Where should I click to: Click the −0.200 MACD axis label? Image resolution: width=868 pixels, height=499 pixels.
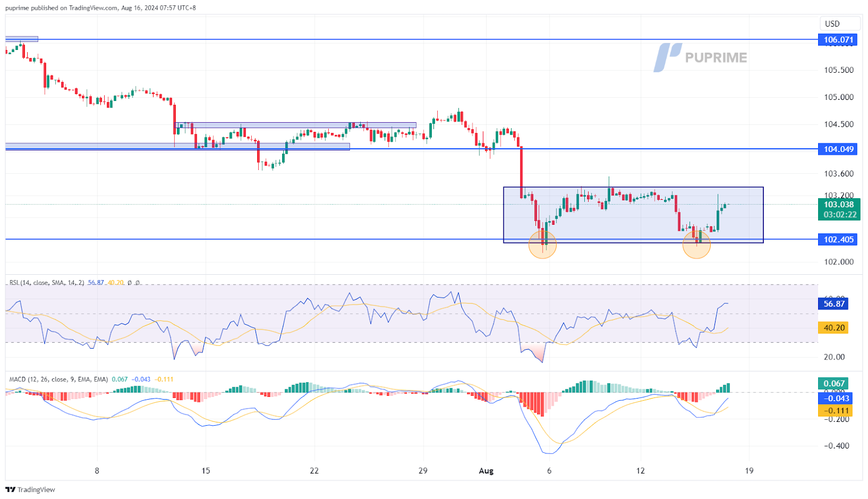click(836, 419)
